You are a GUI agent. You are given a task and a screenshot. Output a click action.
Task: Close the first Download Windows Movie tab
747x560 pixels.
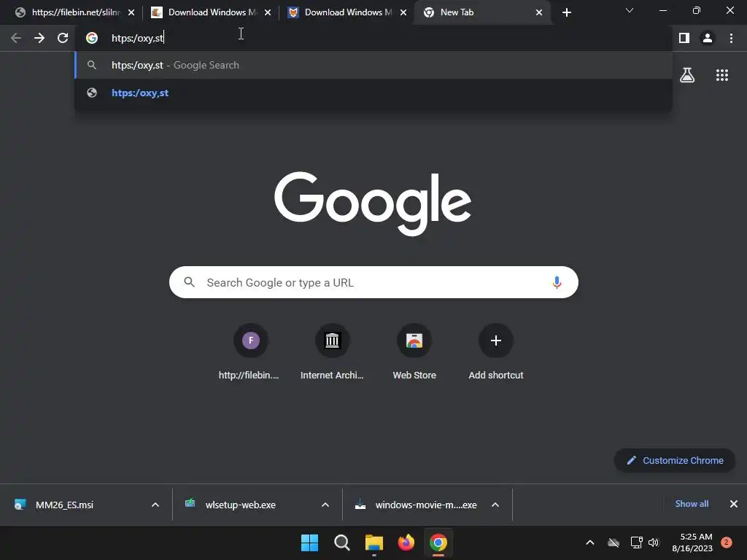point(268,12)
